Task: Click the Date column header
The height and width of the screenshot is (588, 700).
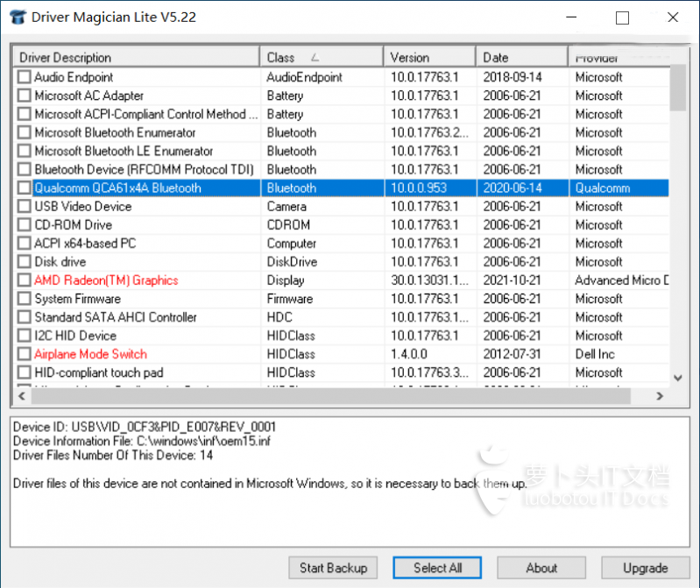Action: point(521,58)
